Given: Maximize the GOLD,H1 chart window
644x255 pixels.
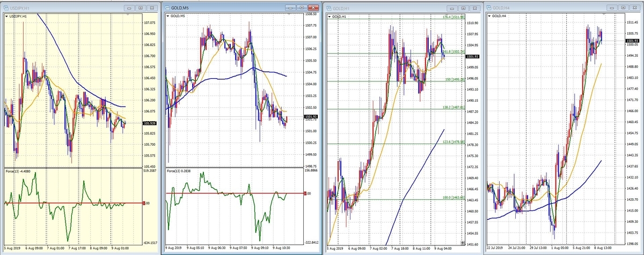Looking at the screenshot, I should coord(463,8).
